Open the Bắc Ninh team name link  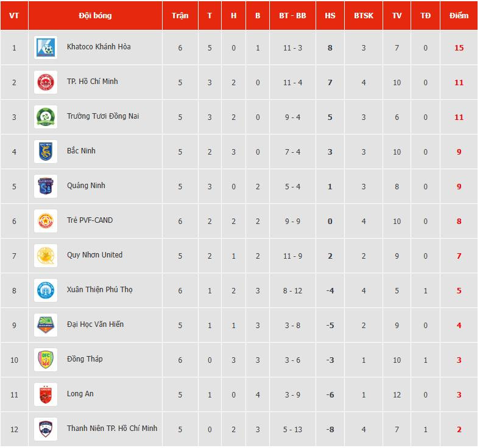[81, 151]
